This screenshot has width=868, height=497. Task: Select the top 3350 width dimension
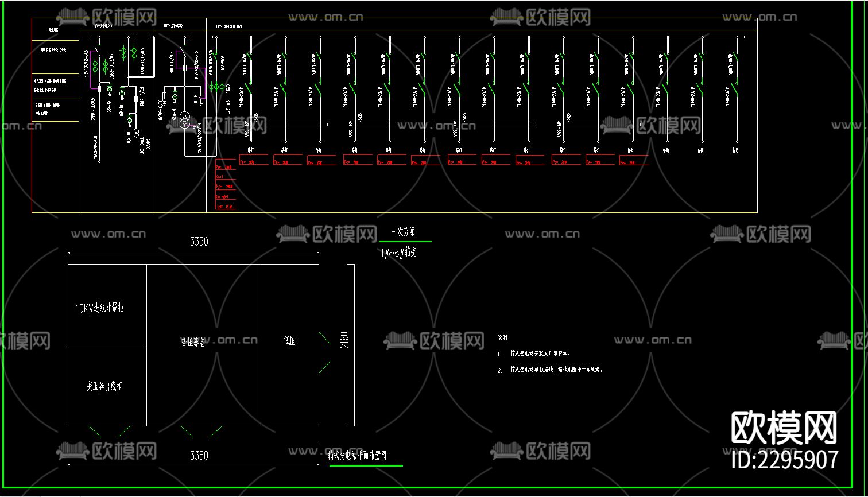tap(199, 242)
